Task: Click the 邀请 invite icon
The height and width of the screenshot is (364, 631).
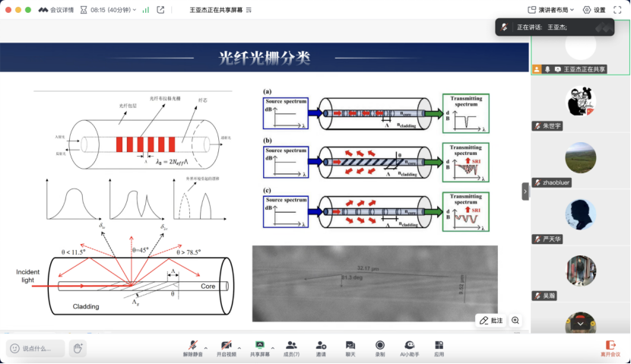Action: (x=321, y=345)
